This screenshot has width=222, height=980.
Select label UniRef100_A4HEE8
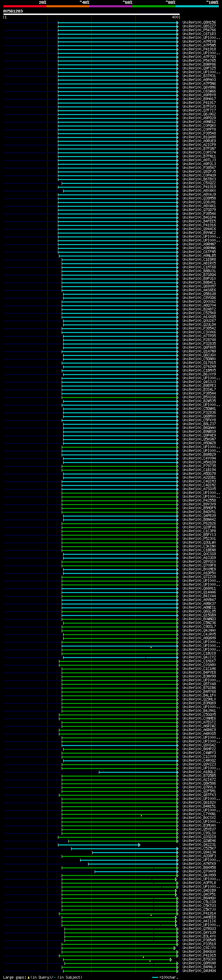[x=199, y=917]
